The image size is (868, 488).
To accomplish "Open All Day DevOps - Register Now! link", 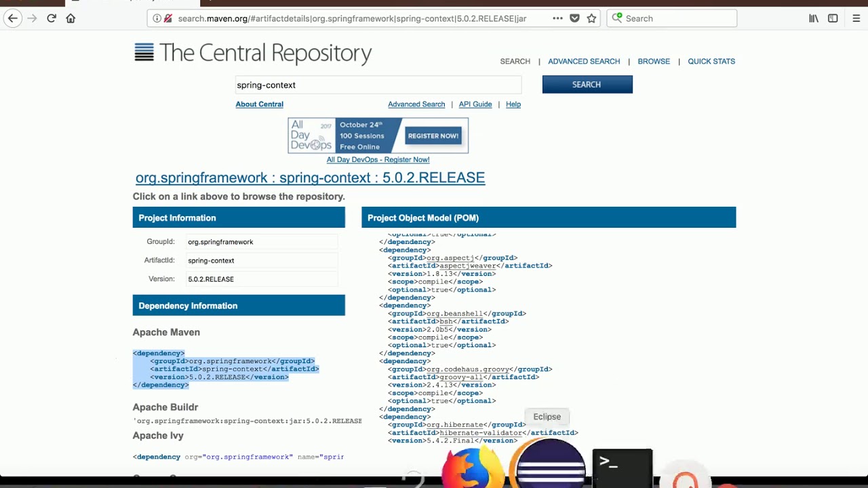I will tap(378, 159).
